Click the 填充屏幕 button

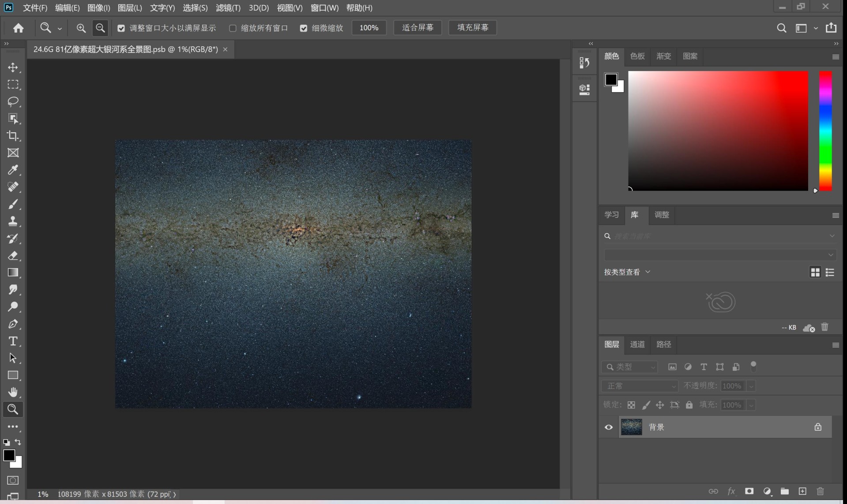point(473,28)
